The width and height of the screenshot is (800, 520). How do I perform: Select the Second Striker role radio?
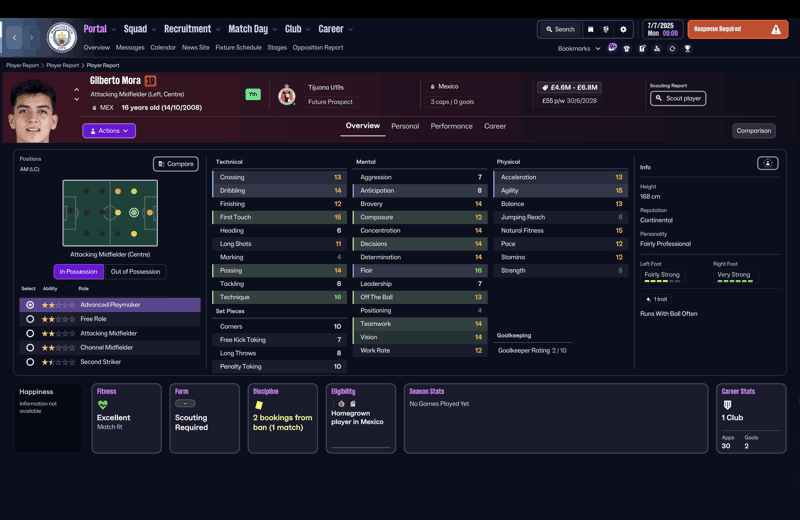pos(30,362)
